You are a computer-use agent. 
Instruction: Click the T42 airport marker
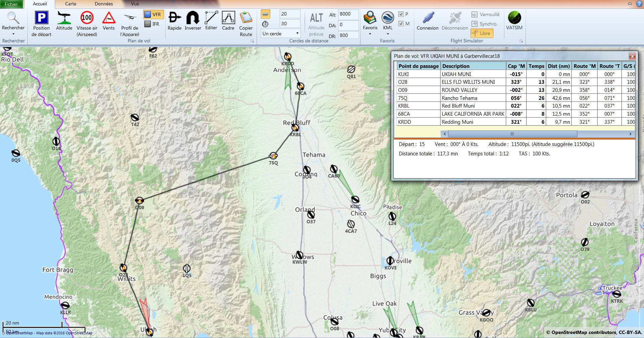click(135, 117)
